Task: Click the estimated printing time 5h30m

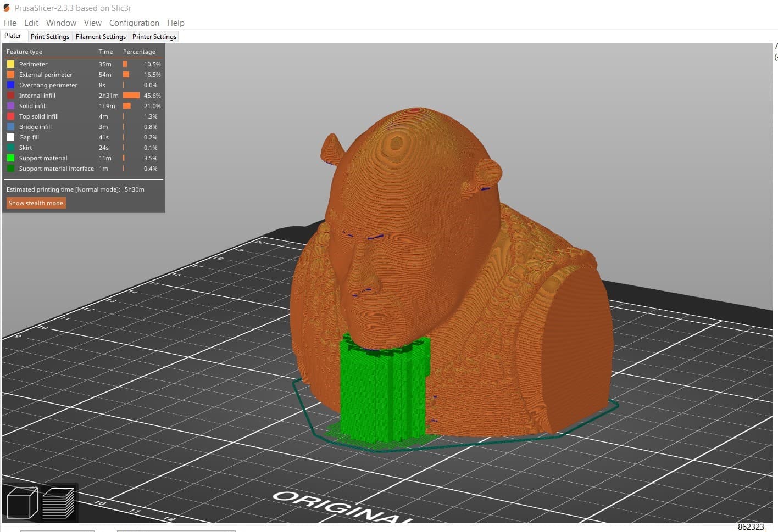Action: pyautogui.click(x=135, y=189)
